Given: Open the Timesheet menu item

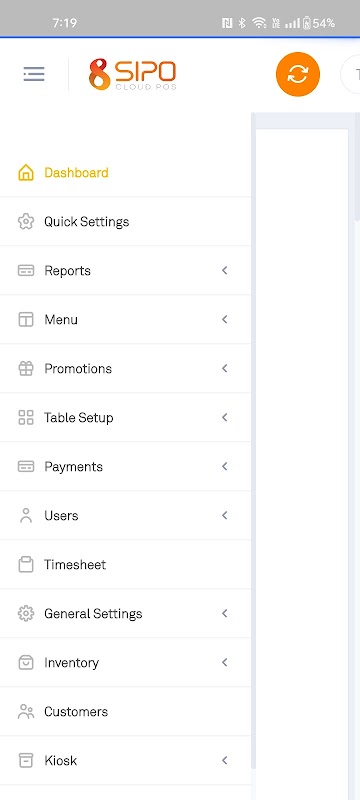Looking at the screenshot, I should pos(125,564).
